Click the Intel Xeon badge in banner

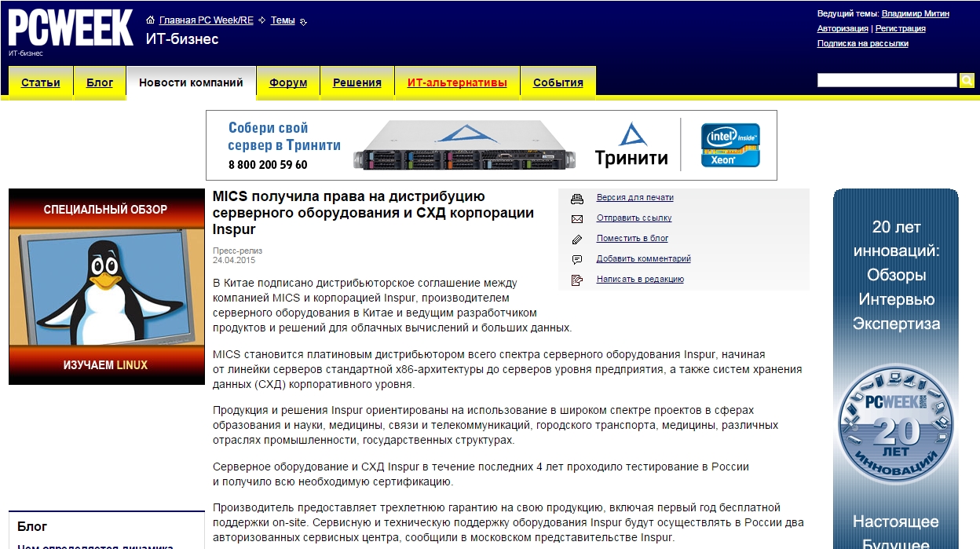point(730,145)
